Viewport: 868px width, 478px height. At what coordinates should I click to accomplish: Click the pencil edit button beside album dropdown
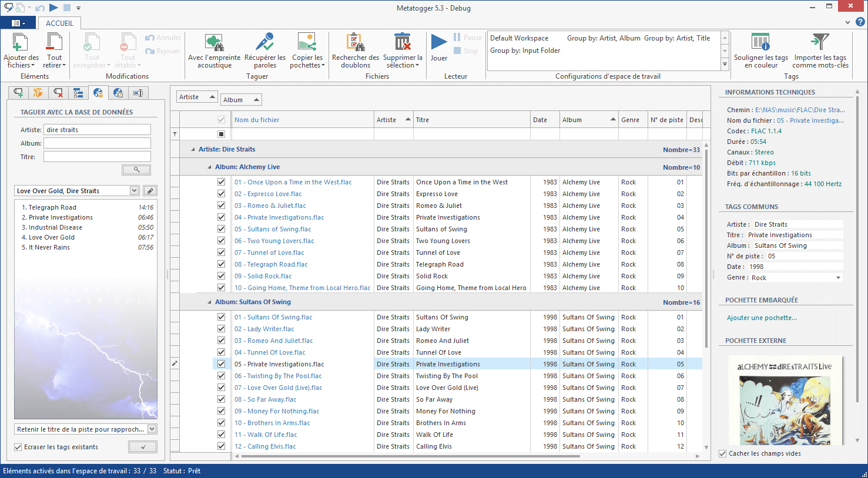(x=150, y=191)
